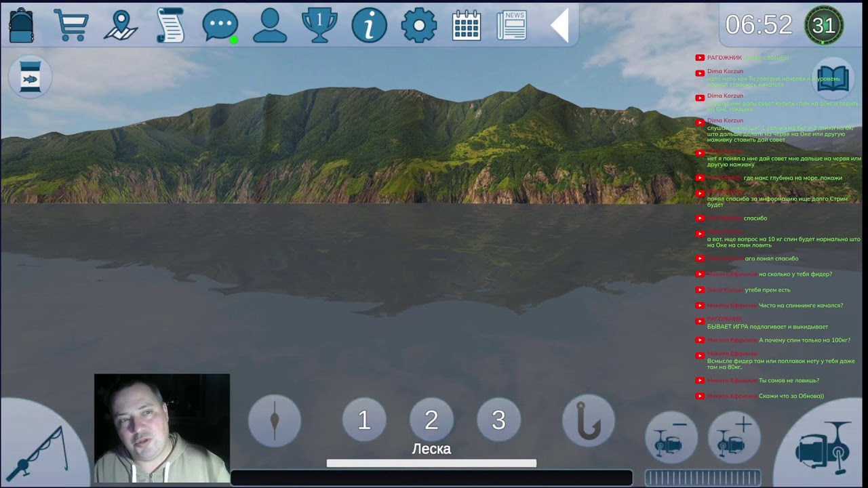Increase reel speed with plus reel
This screenshot has height=488, width=868.
point(734,438)
